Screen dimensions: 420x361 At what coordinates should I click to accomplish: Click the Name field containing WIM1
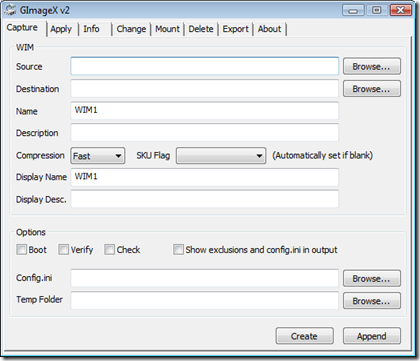pos(205,111)
